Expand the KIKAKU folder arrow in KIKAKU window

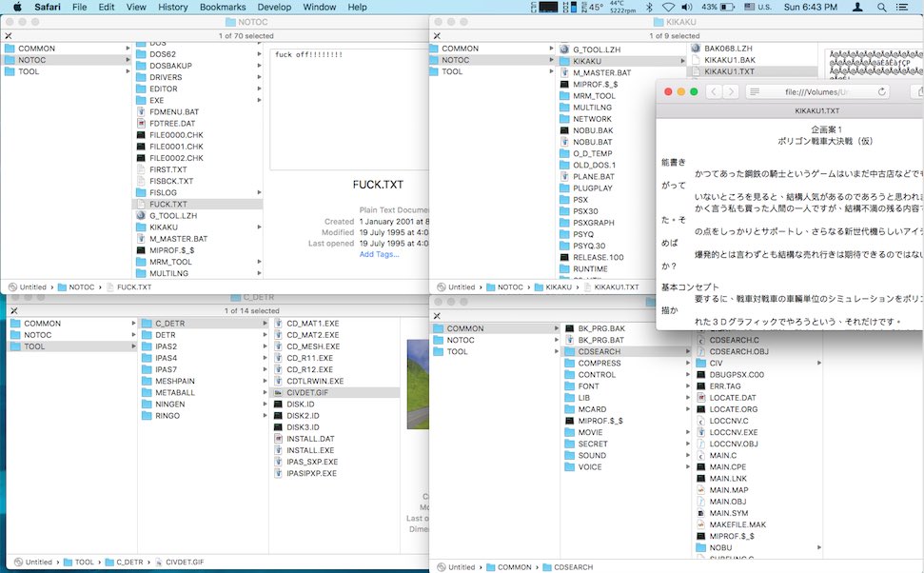coord(683,61)
